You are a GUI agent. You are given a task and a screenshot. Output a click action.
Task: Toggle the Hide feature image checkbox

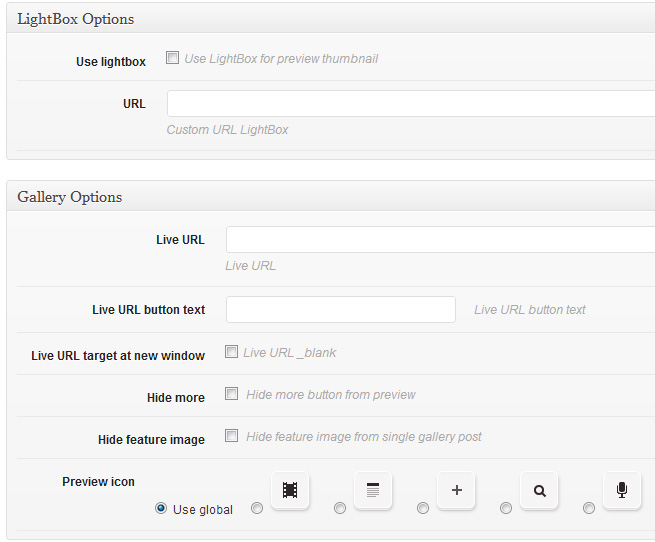pos(231,435)
